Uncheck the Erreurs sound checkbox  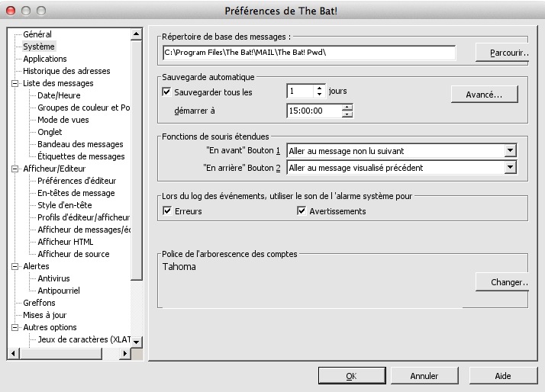pos(167,211)
